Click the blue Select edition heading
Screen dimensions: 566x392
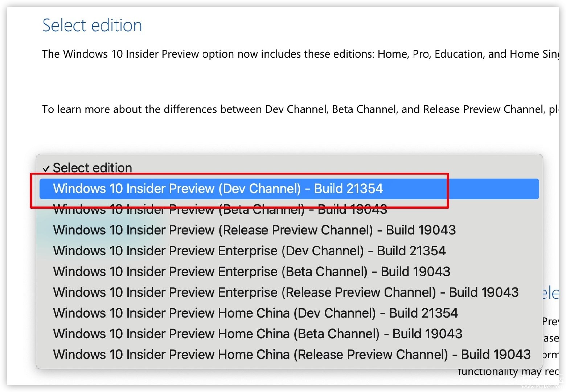[x=92, y=25]
